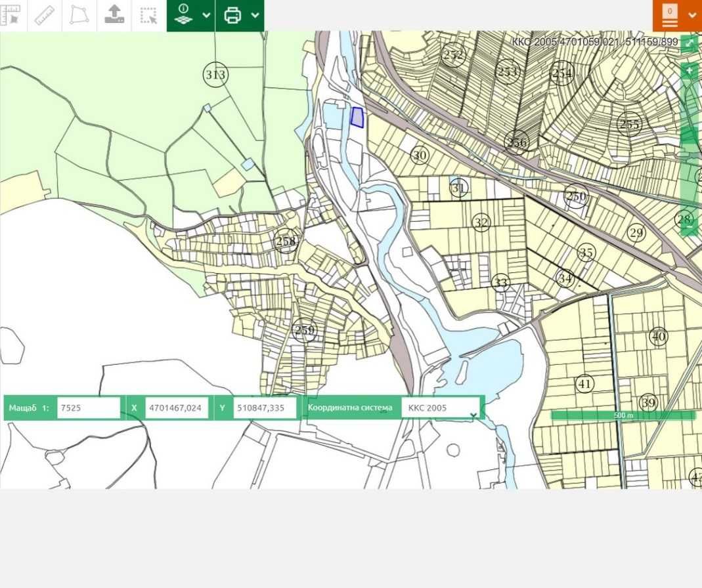Screen dimensions: 702x588
Task: Click map district label 32
Action: [x=481, y=222]
